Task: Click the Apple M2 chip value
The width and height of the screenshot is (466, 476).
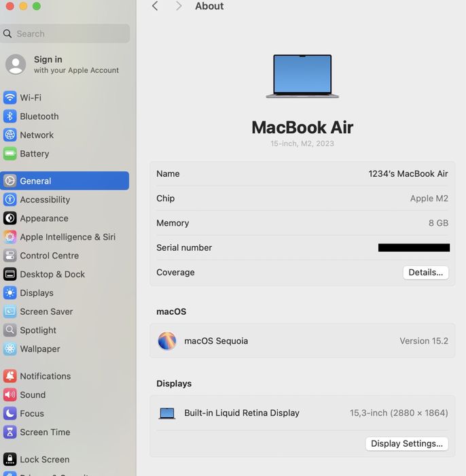Action: tap(429, 199)
